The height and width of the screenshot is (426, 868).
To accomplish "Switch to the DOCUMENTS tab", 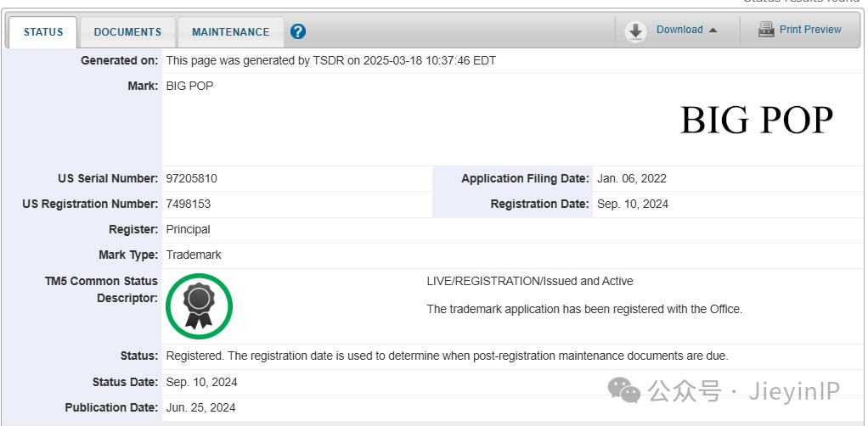I will click(128, 32).
